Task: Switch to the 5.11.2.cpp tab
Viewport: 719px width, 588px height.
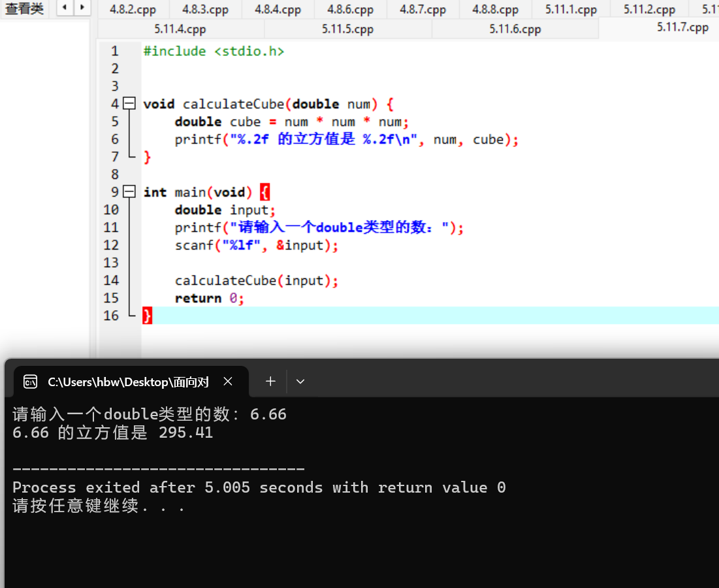Action: click(x=649, y=9)
